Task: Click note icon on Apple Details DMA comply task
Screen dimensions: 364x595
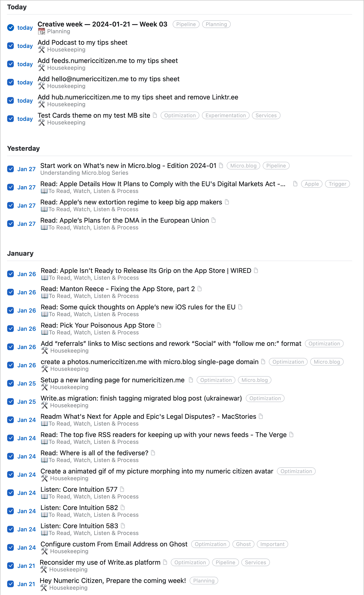Action: click(295, 184)
